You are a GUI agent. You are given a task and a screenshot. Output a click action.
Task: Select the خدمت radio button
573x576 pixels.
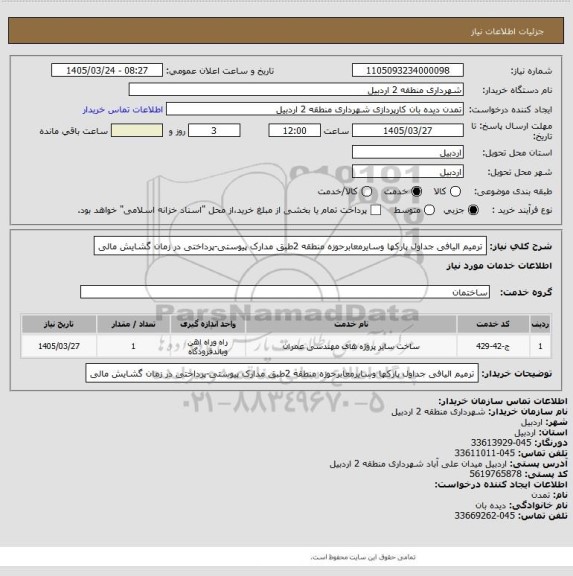417,191
